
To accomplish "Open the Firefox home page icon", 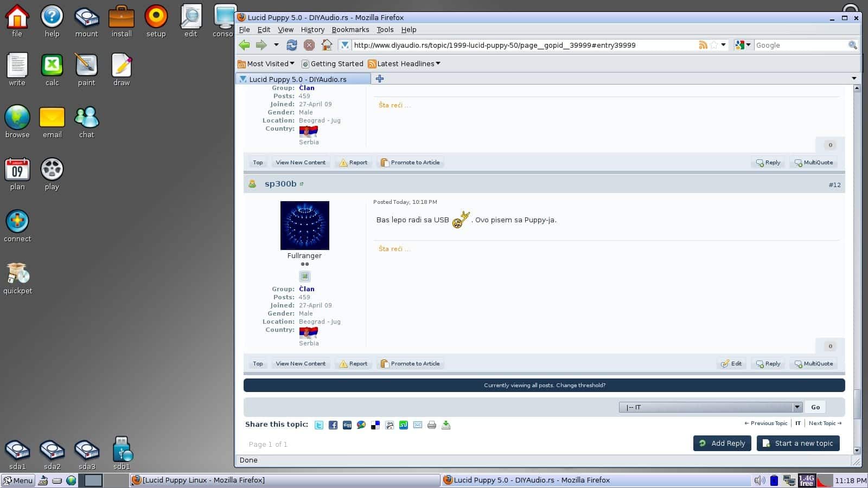I will pos(327,45).
